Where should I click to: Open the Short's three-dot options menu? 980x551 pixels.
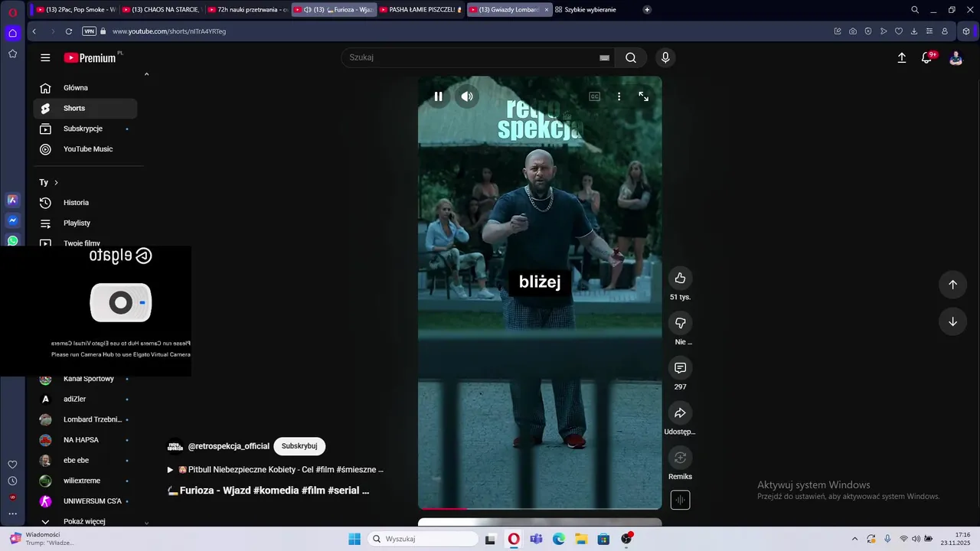pos(619,96)
